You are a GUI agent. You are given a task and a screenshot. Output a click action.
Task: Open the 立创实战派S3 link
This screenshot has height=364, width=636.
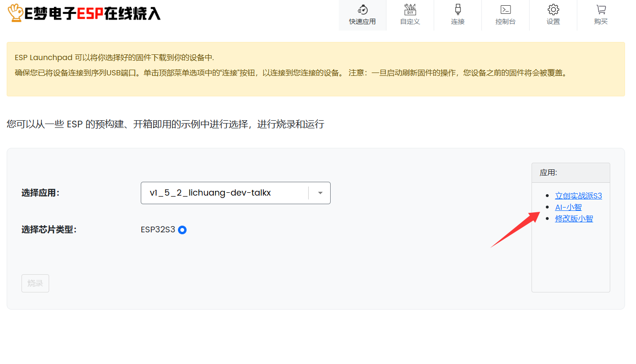click(578, 196)
